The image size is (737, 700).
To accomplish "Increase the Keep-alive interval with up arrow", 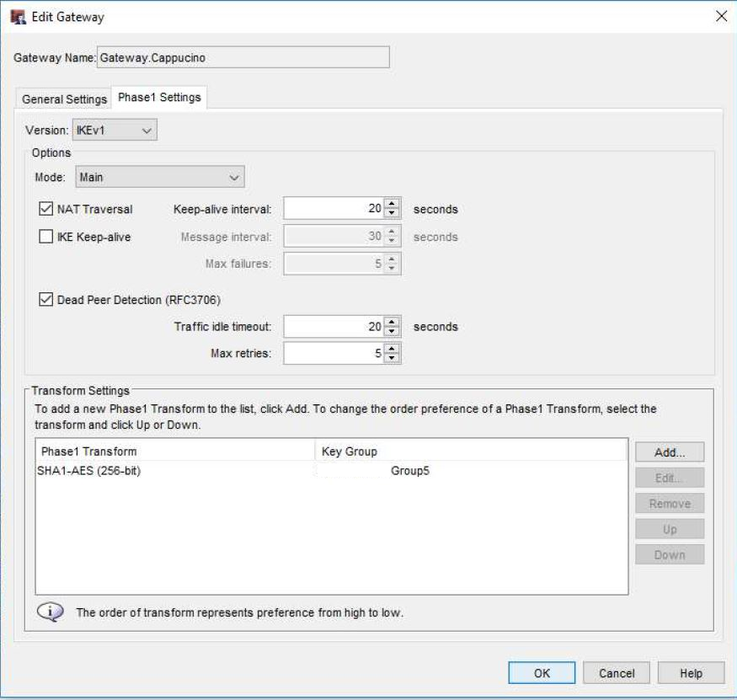I will point(392,203).
